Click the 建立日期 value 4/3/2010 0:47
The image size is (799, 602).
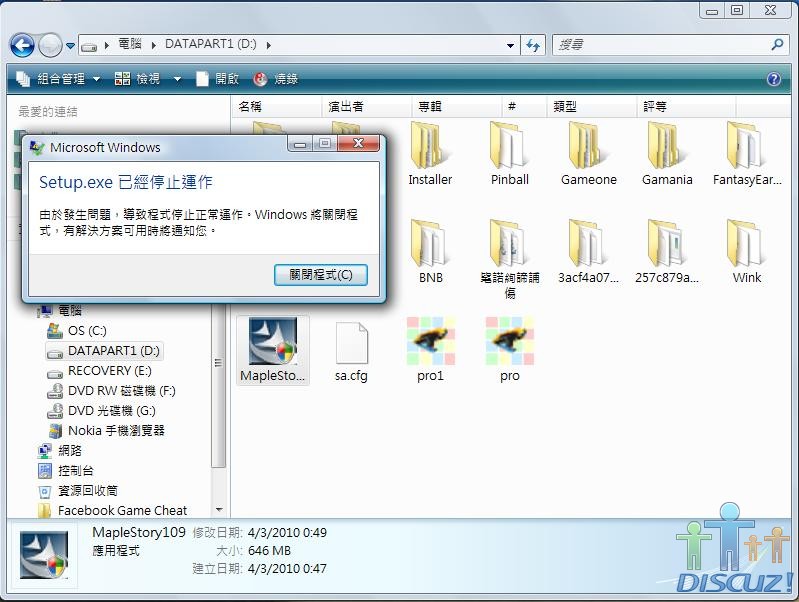(x=287, y=569)
